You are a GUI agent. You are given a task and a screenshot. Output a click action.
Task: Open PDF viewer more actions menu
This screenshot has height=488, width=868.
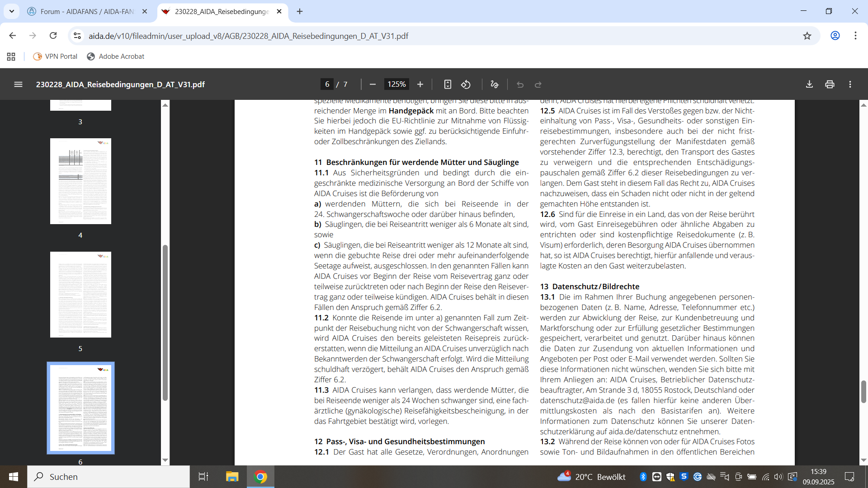850,84
